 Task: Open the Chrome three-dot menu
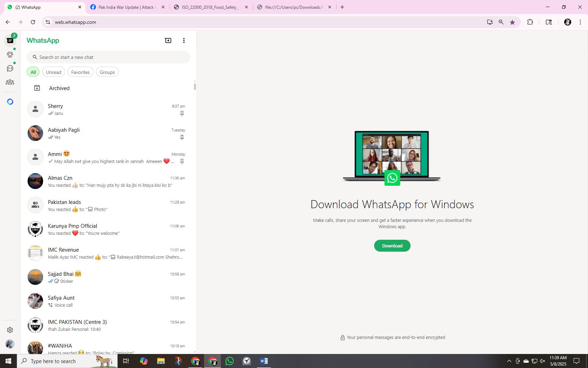click(580, 22)
